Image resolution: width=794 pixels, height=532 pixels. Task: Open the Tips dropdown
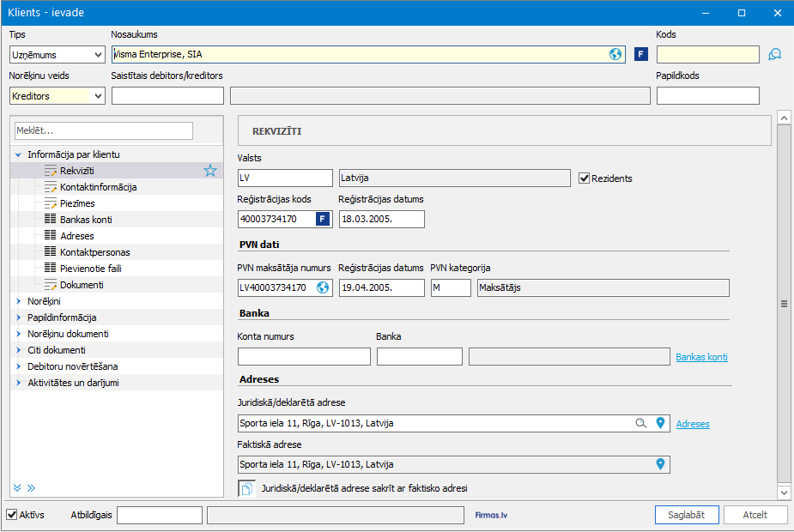pyautogui.click(x=97, y=55)
